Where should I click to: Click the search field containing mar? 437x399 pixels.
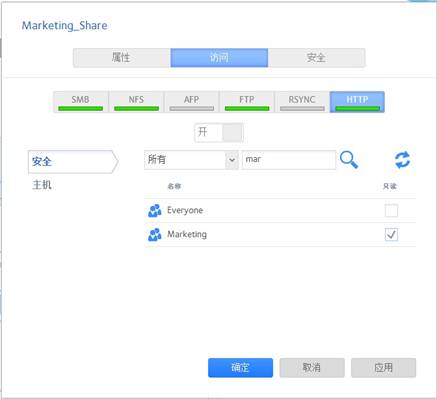(x=289, y=160)
